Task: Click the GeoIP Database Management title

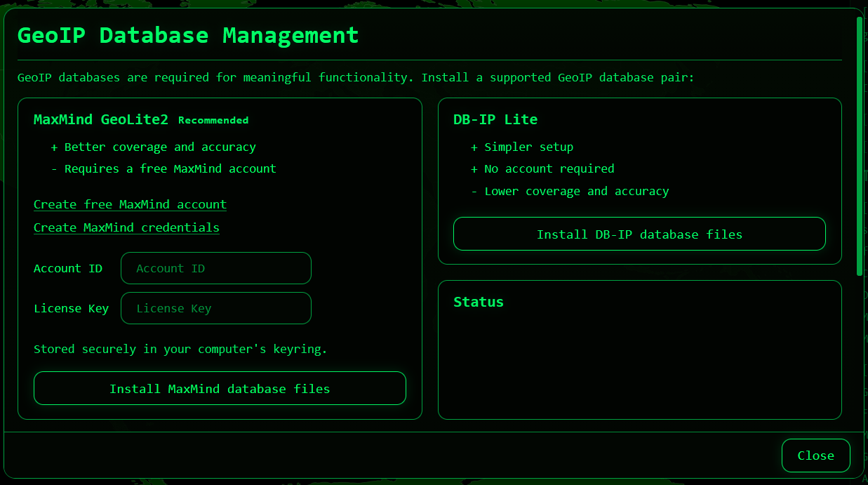Action: [x=188, y=35]
